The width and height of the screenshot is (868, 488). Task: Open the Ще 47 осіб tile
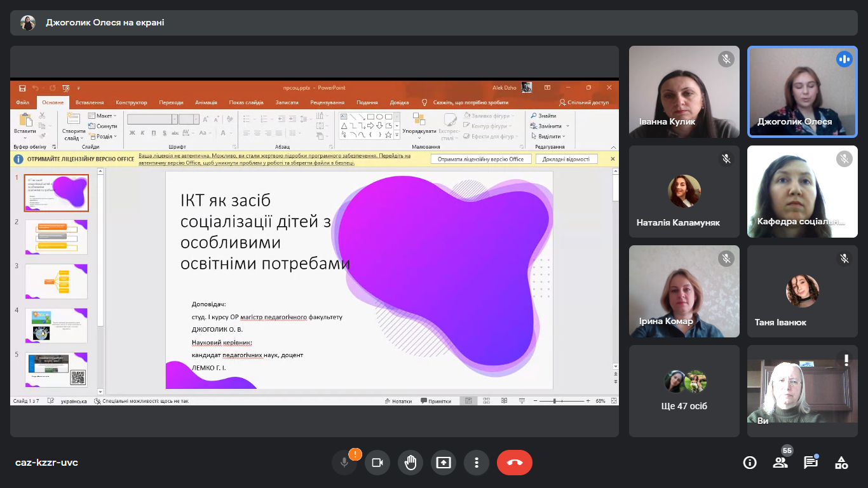pos(684,391)
